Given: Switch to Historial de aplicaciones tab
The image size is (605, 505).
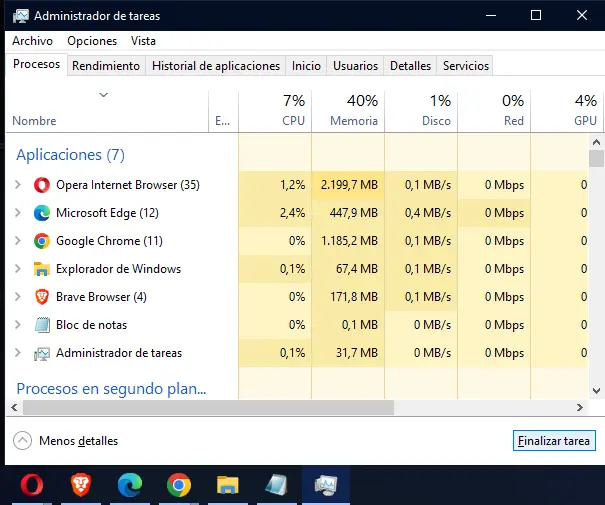Looking at the screenshot, I should click(216, 66).
